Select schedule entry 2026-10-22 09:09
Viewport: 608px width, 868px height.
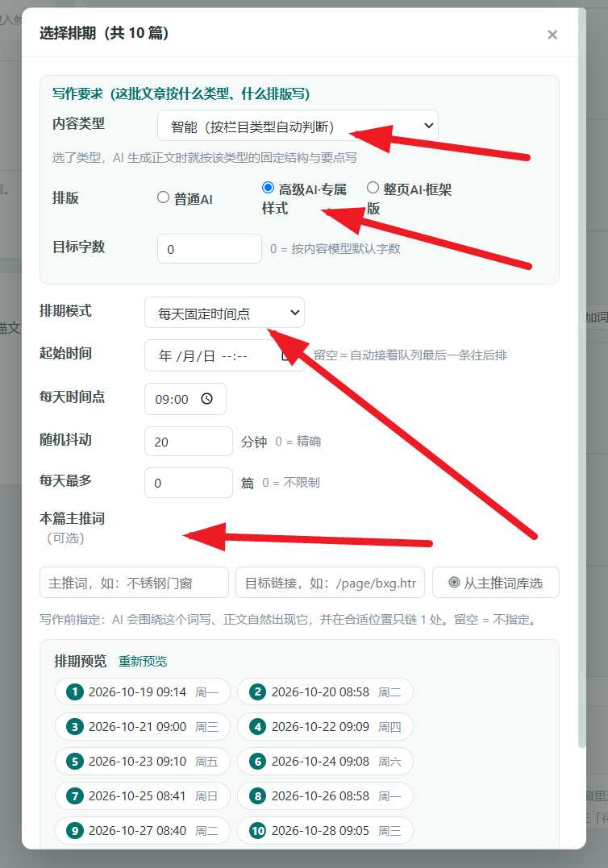pos(325,726)
